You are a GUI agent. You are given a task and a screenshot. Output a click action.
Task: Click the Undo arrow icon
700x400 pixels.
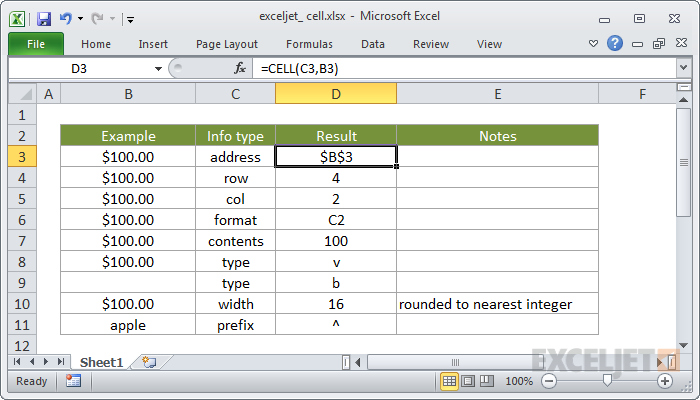66,19
